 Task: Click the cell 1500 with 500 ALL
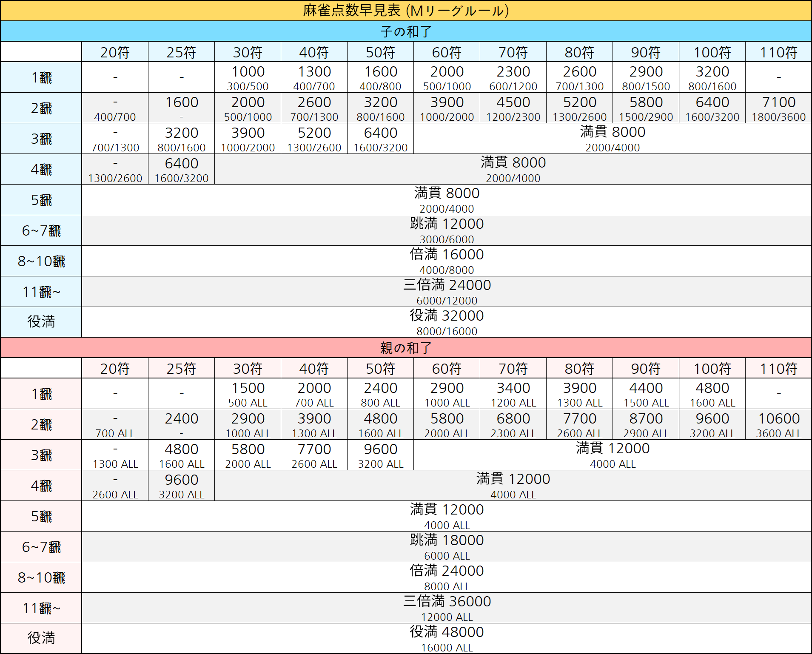click(x=248, y=394)
